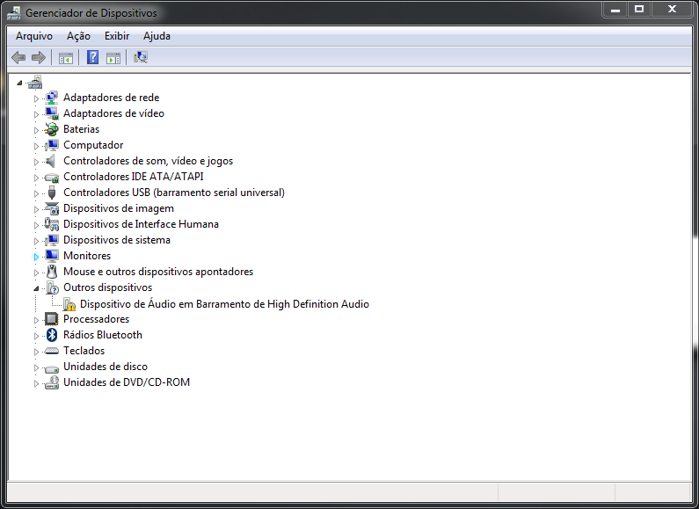
Task: Open the Ação menu
Action: point(78,36)
